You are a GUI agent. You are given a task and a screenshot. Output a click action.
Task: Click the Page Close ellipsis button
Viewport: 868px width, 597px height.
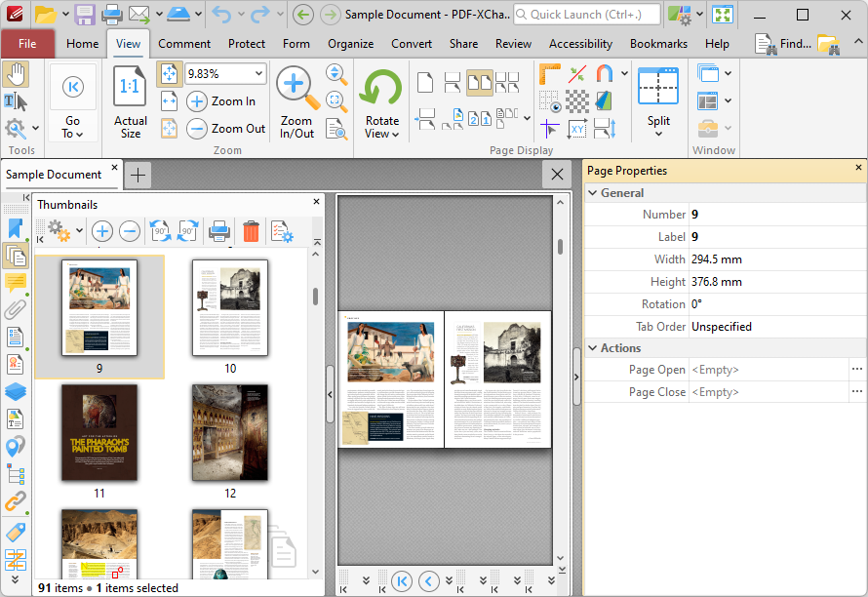click(x=857, y=391)
